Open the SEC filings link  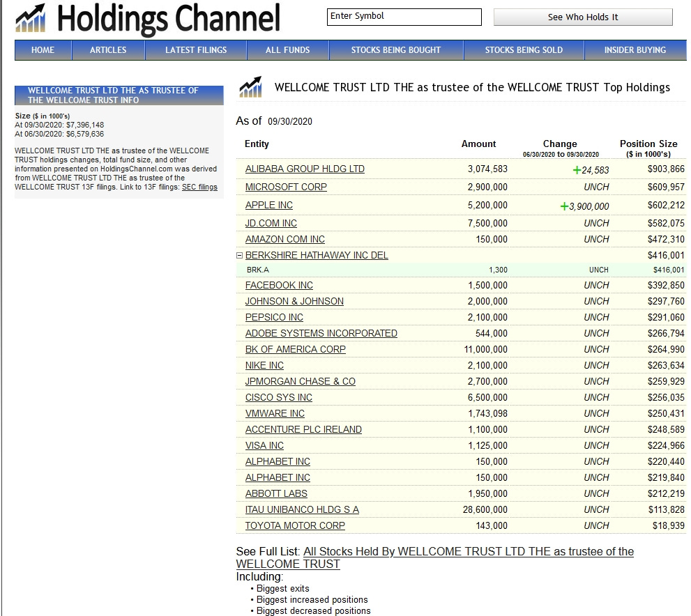(199, 187)
